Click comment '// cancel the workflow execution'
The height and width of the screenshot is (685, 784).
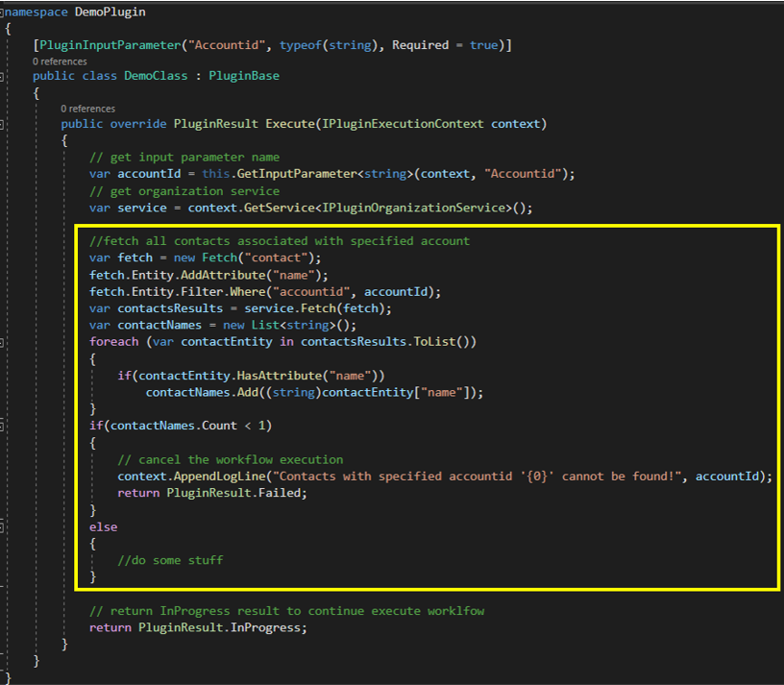coord(230,460)
